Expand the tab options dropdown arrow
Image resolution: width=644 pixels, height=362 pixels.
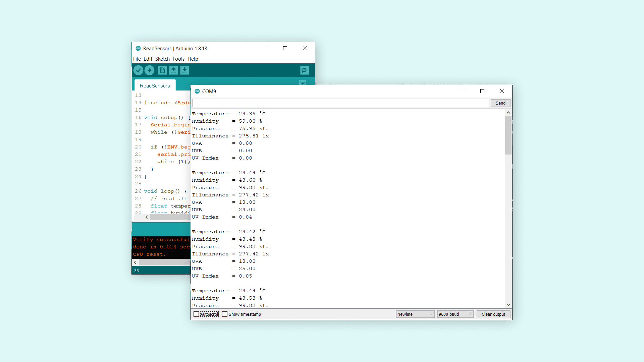pos(303,83)
